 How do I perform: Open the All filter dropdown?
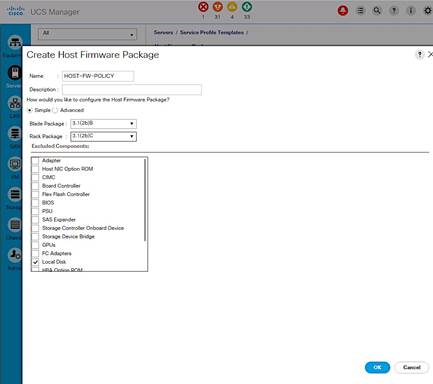click(x=87, y=34)
